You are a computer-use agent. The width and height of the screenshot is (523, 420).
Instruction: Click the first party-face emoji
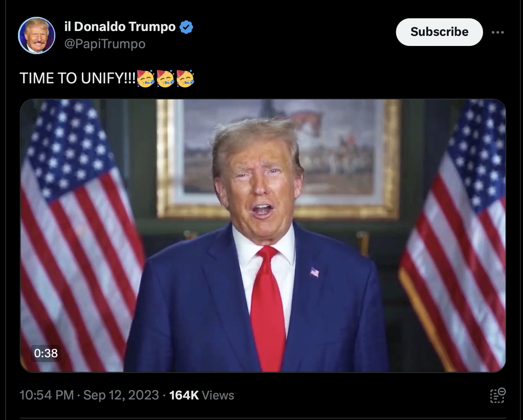tap(146, 78)
